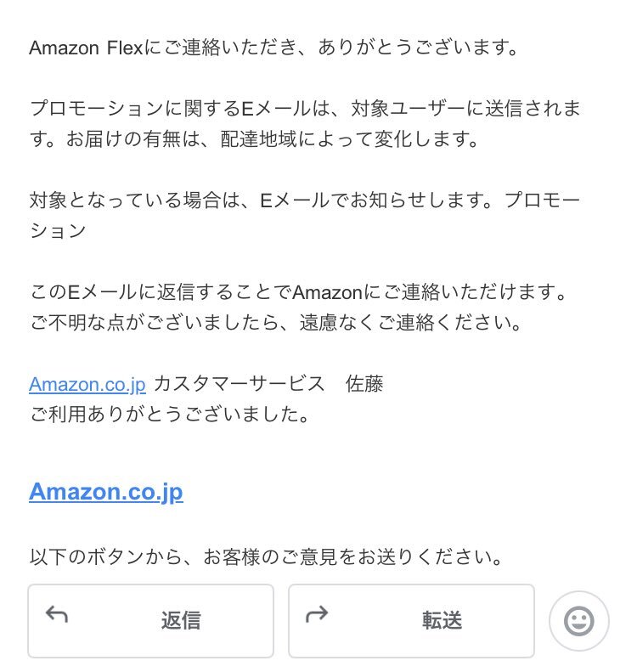Open the emoji reaction smiley icon
Viewport: 637px width, 672px height.
pyautogui.click(x=578, y=620)
